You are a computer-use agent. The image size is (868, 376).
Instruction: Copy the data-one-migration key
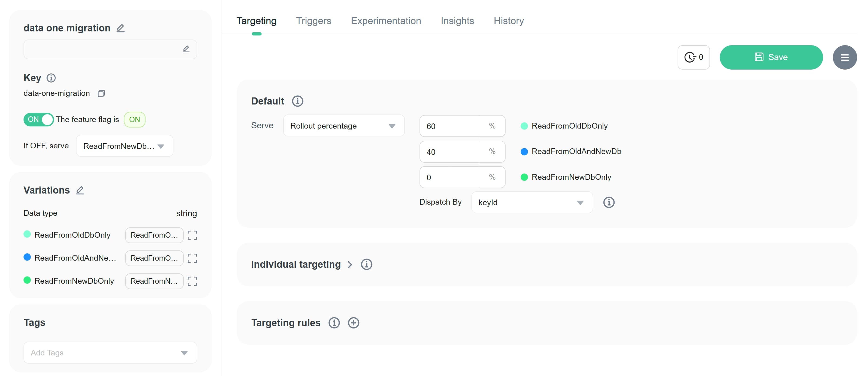point(101,93)
